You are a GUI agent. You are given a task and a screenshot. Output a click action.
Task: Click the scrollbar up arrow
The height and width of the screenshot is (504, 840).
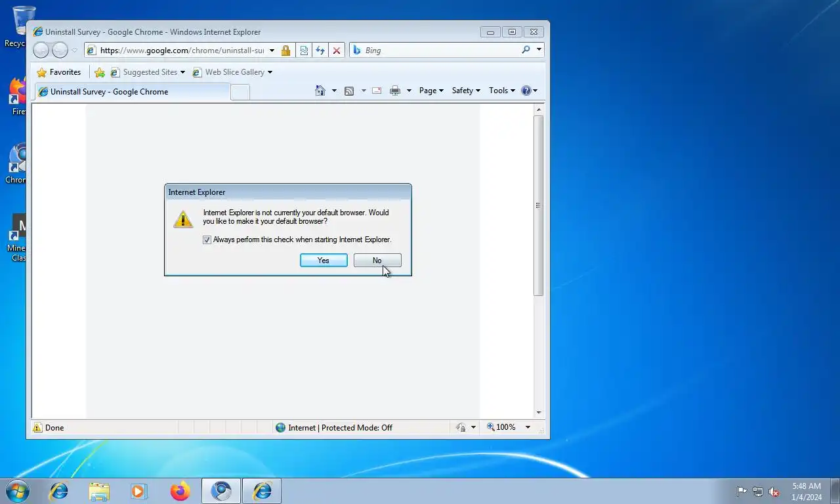pyautogui.click(x=539, y=110)
